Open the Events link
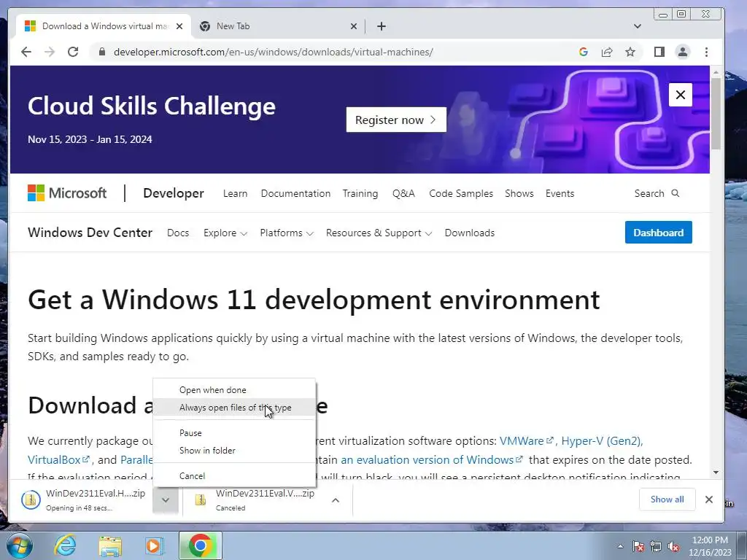Viewport: 747px width, 560px height. [560, 193]
